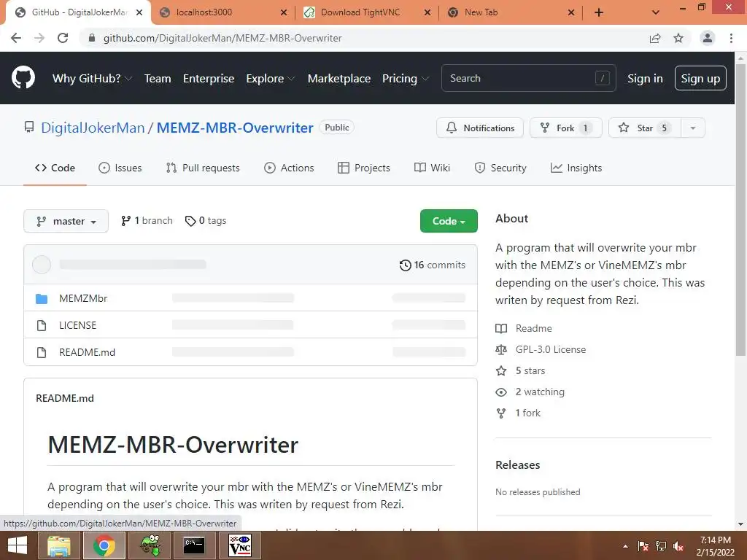Open the MEMZ-MBR-Overwriter repository name link
The width and height of the screenshot is (747, 560).
(235, 128)
